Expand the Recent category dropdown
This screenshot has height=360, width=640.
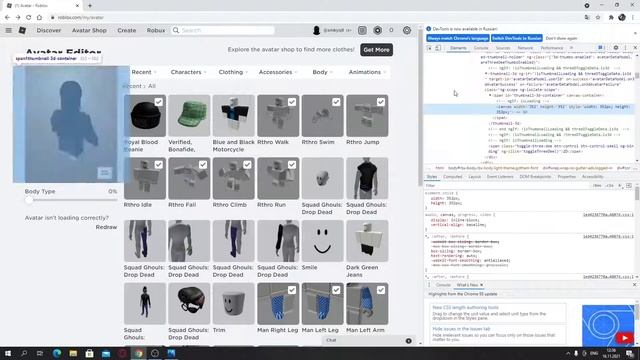144,72
